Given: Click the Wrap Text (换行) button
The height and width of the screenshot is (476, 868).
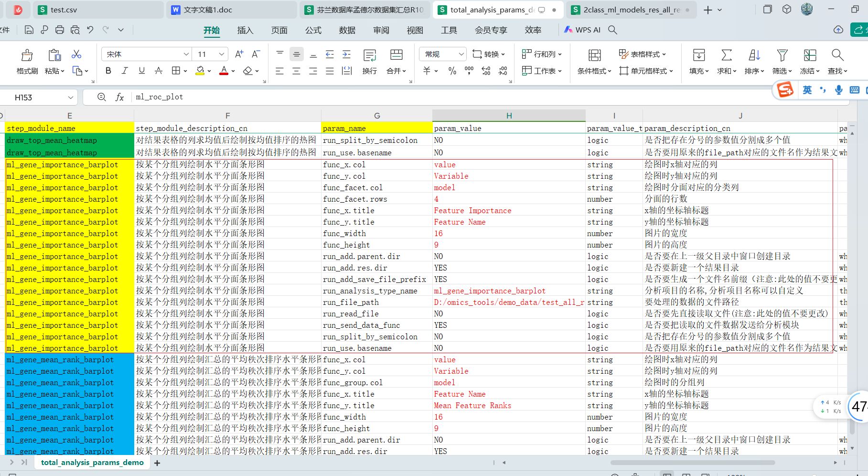Looking at the screenshot, I should pyautogui.click(x=370, y=62).
